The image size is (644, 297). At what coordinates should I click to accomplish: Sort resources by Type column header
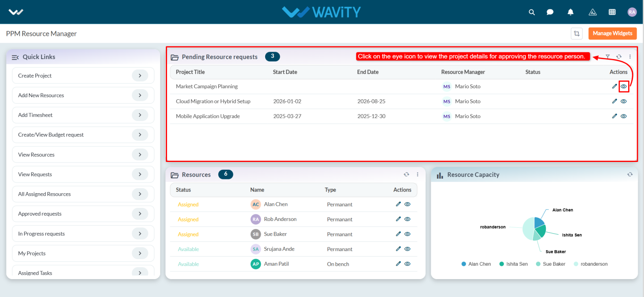click(330, 190)
